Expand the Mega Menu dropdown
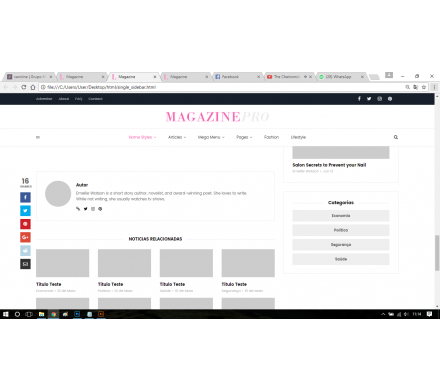 tap(211, 137)
